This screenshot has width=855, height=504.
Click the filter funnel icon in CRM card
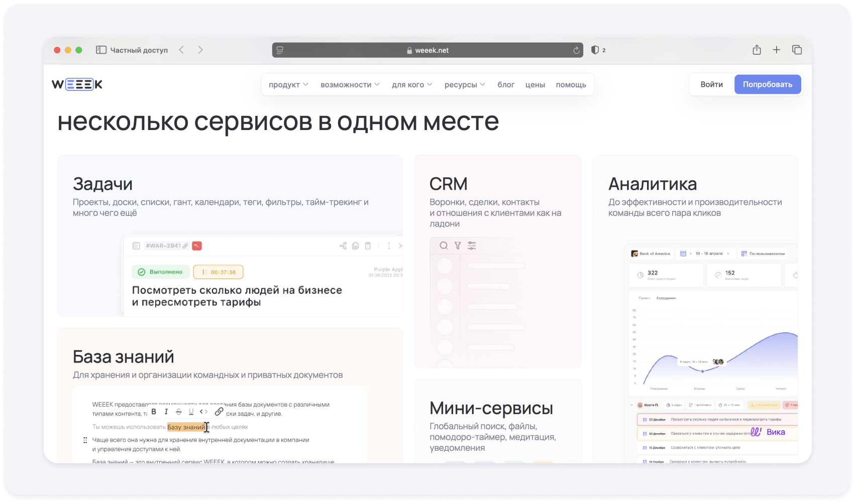tap(458, 245)
